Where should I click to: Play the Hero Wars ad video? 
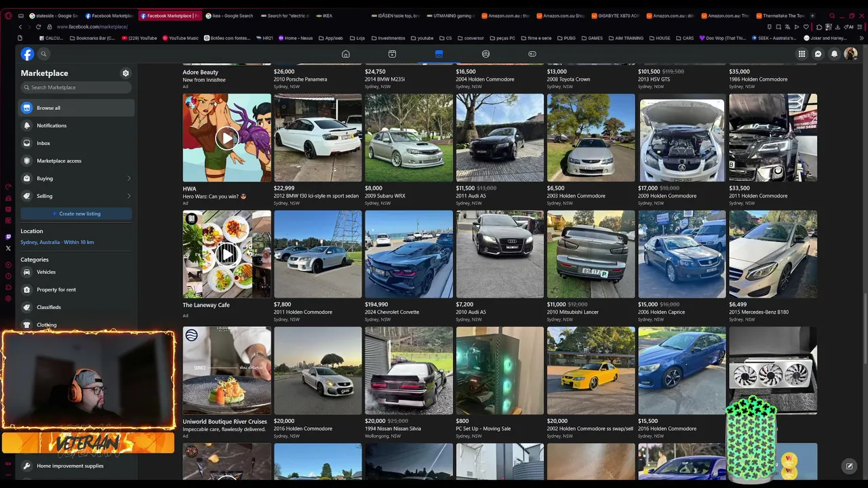pyautogui.click(x=226, y=138)
